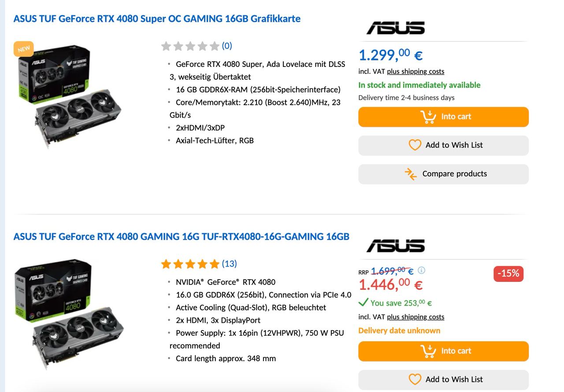Screen dimensions: 564x392
Task: Open the empty star rating with (0) reviews
Action: click(190, 46)
